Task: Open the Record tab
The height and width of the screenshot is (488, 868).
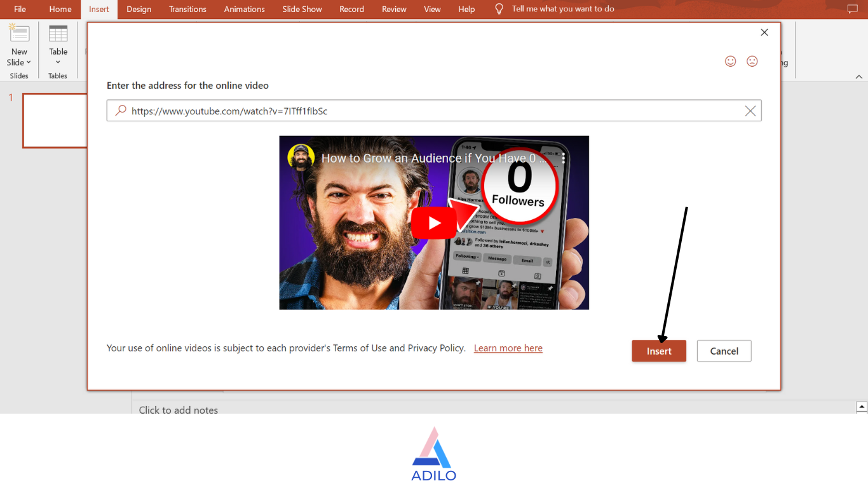Action: (x=351, y=9)
